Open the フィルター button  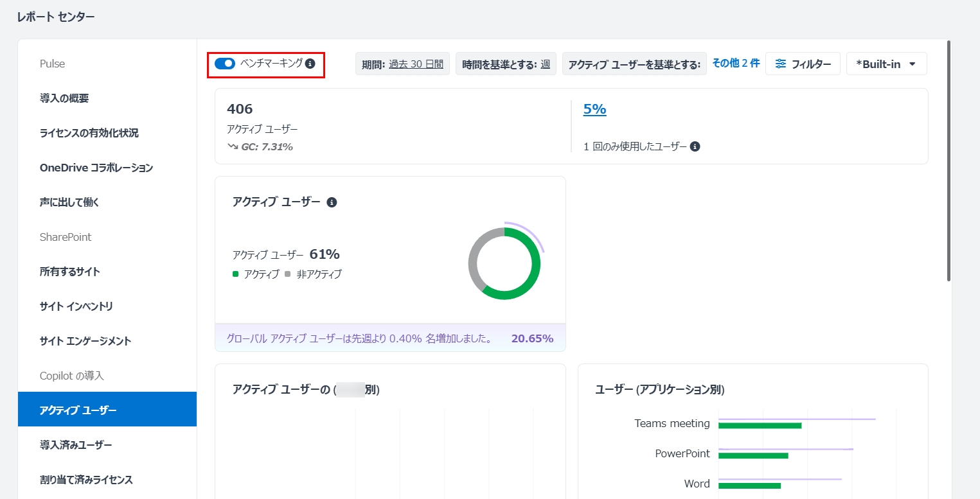click(803, 64)
